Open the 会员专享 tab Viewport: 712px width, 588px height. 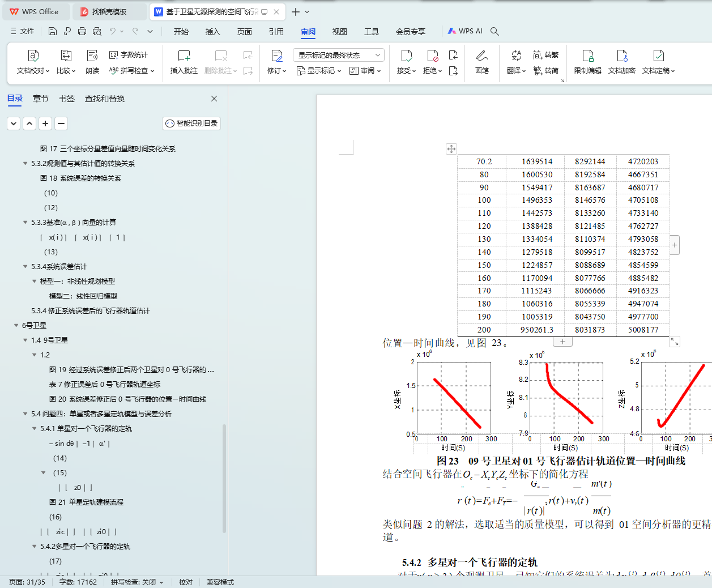(x=411, y=32)
